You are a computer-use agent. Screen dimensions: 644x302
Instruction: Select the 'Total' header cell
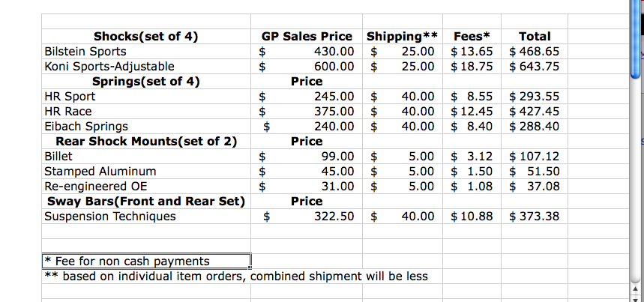click(x=535, y=36)
